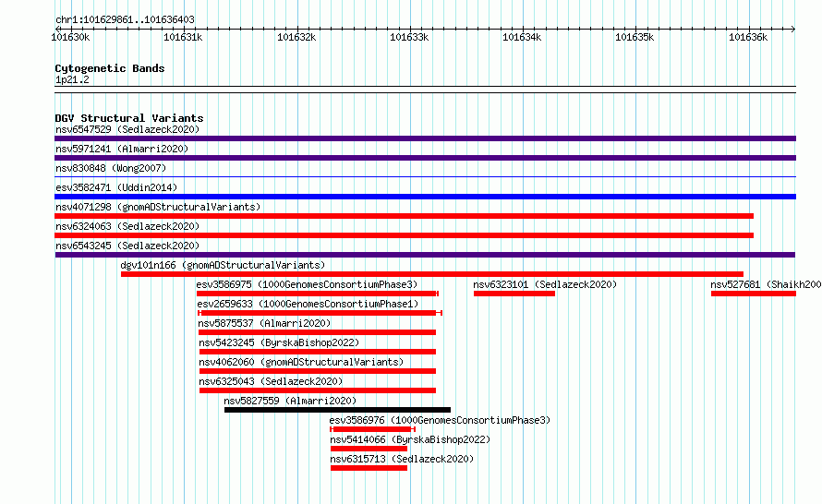Click the 101633k ruler mark

[409, 37]
